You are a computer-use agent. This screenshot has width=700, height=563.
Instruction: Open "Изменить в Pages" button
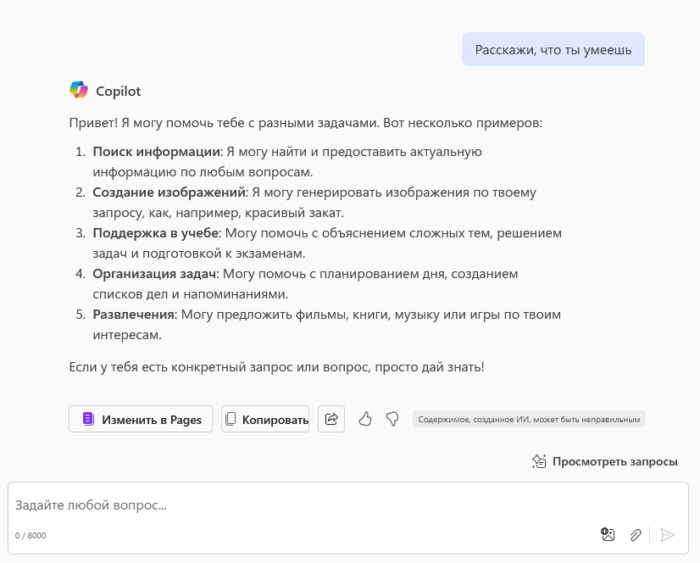(x=141, y=419)
